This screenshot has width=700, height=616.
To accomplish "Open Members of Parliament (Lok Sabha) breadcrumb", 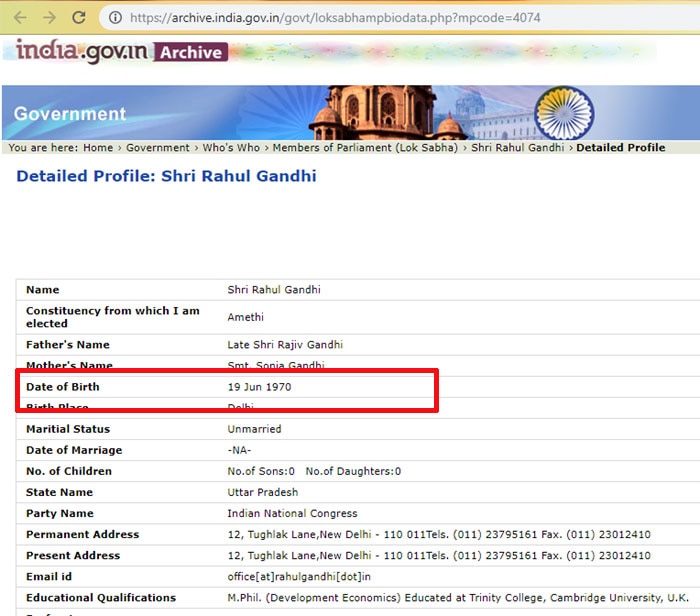I will (365, 148).
